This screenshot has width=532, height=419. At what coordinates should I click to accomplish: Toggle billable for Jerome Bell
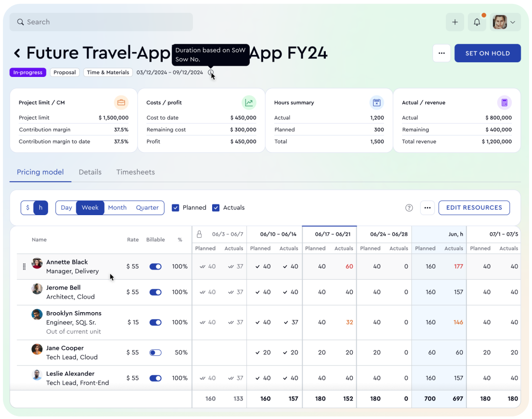point(155,292)
